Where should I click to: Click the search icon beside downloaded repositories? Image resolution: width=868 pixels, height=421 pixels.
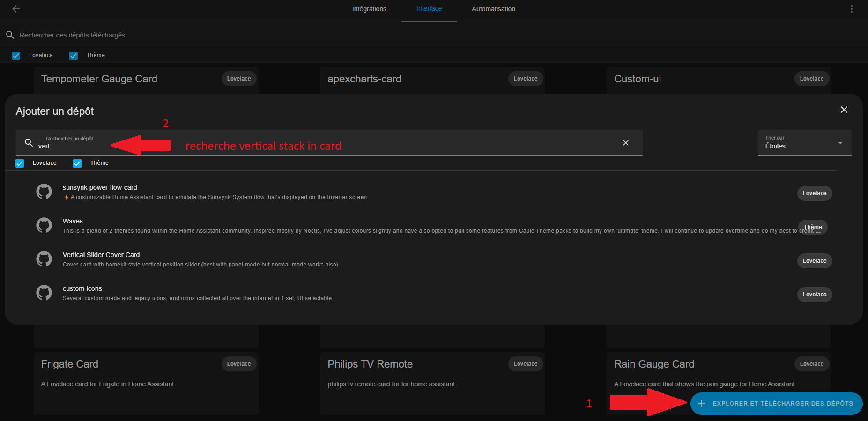click(x=10, y=35)
